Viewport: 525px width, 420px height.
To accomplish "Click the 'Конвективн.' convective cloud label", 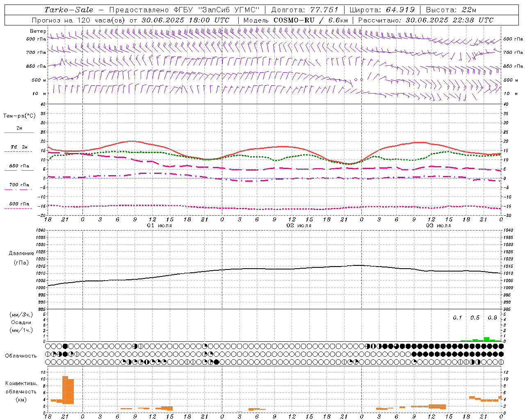I will coord(21,383).
